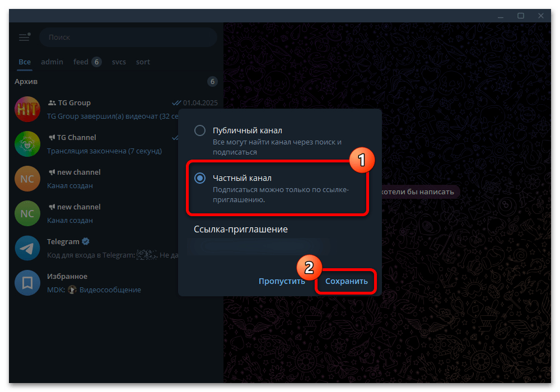The width and height of the screenshot is (560, 392).
Task: Click the Код для входа в Telegram preview
Action: pyautogui.click(x=113, y=255)
